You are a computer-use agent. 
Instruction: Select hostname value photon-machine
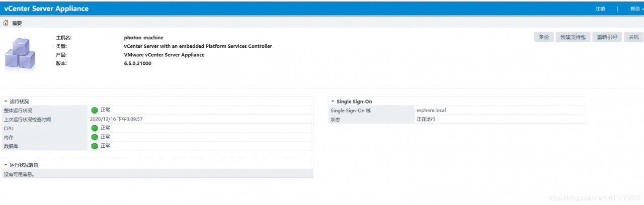tap(144, 38)
